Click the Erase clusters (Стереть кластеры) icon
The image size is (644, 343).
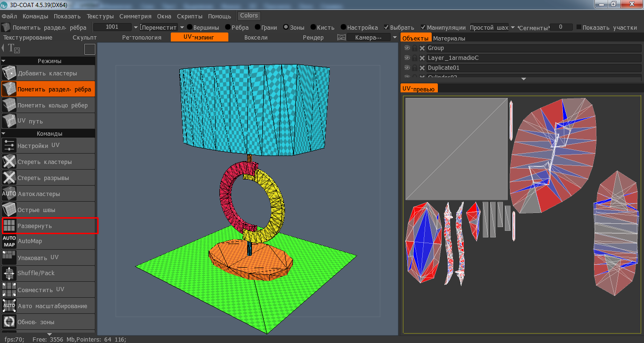9,162
